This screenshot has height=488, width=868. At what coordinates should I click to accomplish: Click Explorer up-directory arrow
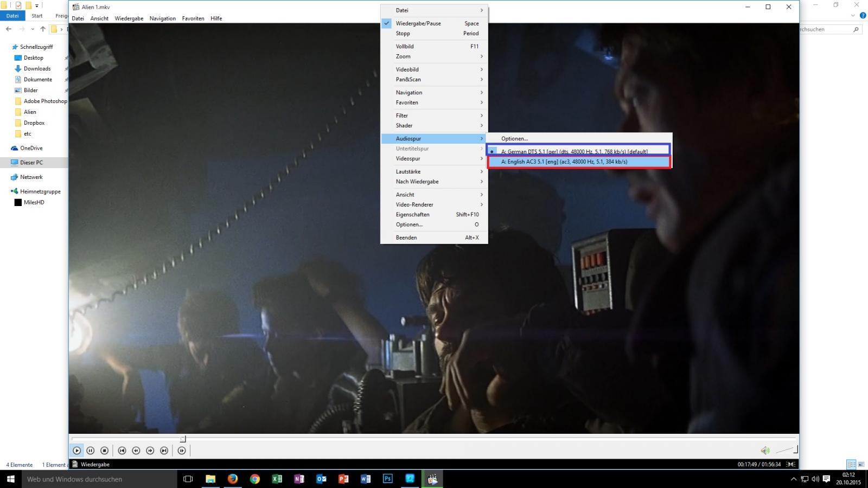click(43, 29)
